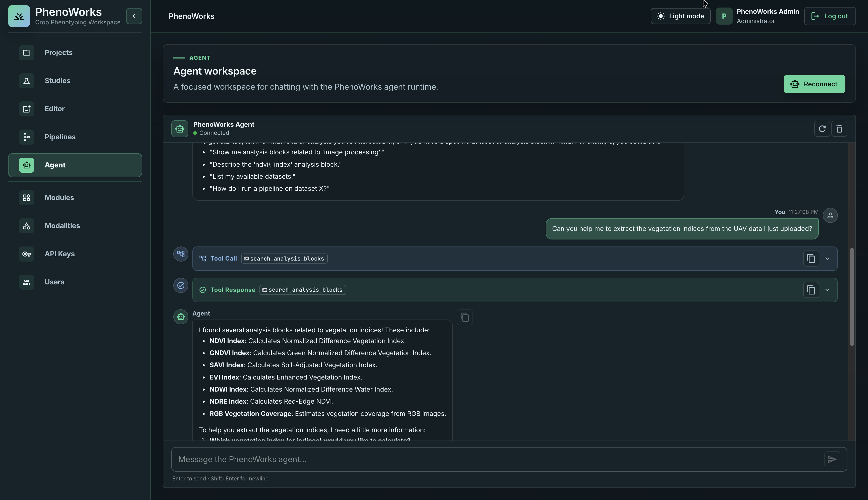Copy the Tool Call search_analysis_blocks content
This screenshot has width=868, height=500.
point(811,259)
